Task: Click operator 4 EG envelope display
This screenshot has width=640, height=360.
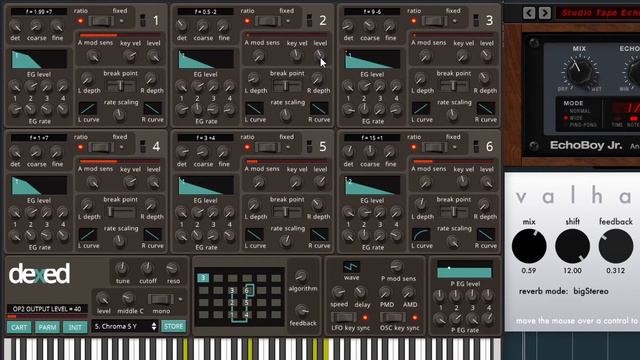Action: pos(39,186)
